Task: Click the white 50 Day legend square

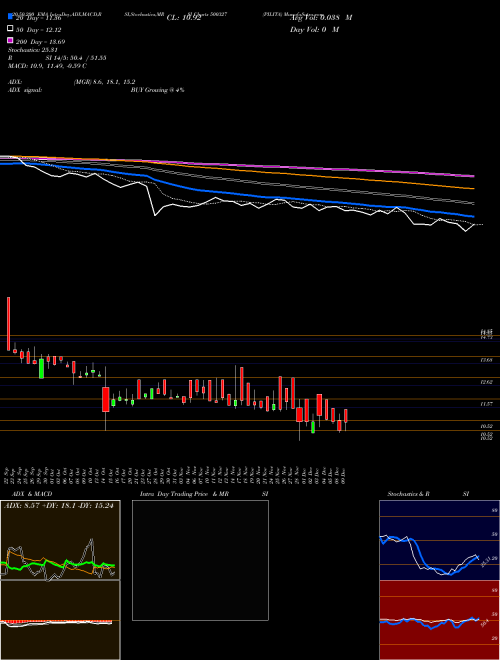Action: tap(10, 28)
